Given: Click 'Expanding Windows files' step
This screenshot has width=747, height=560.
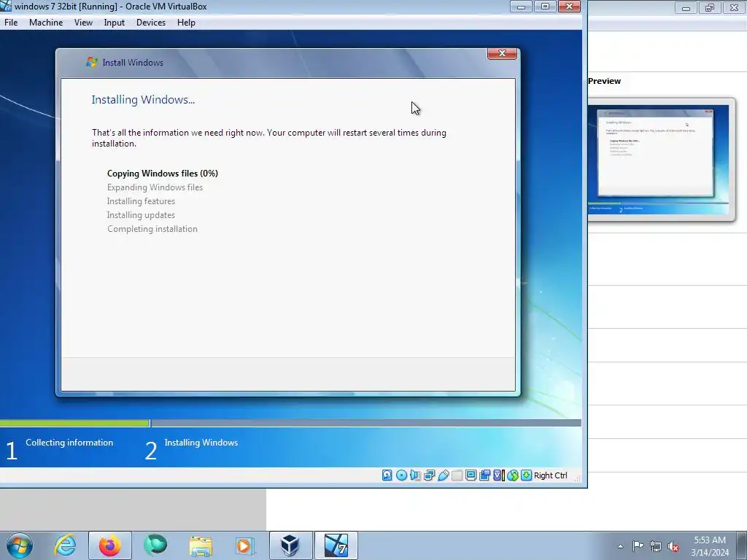Looking at the screenshot, I should (x=155, y=187).
